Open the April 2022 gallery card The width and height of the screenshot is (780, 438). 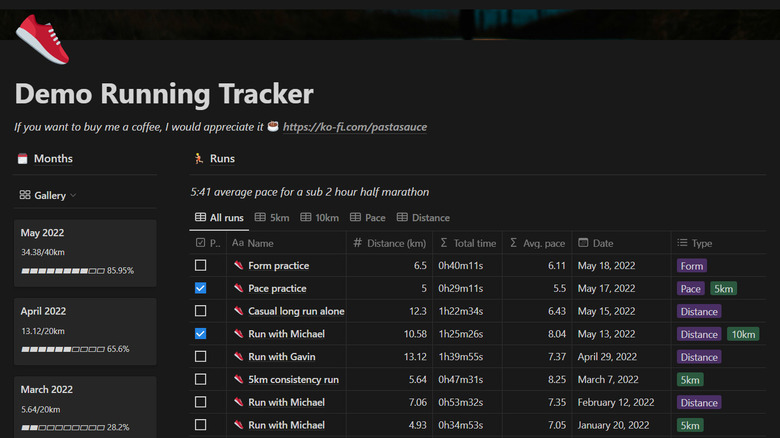click(85, 330)
